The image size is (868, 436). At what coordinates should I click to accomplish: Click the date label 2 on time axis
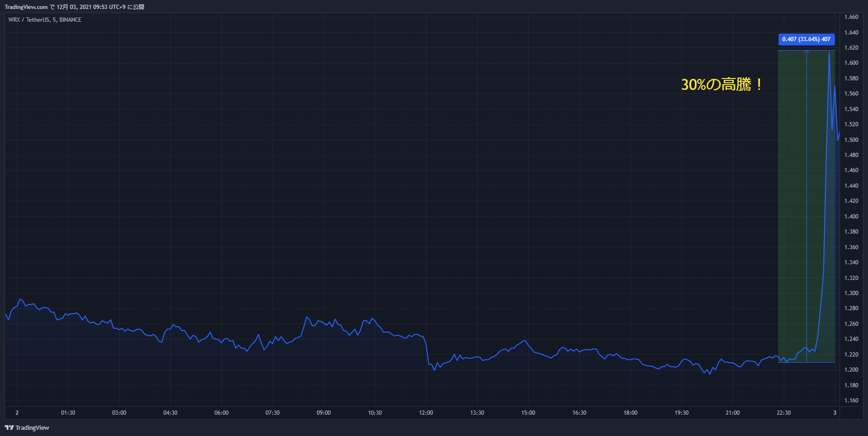tap(17, 413)
